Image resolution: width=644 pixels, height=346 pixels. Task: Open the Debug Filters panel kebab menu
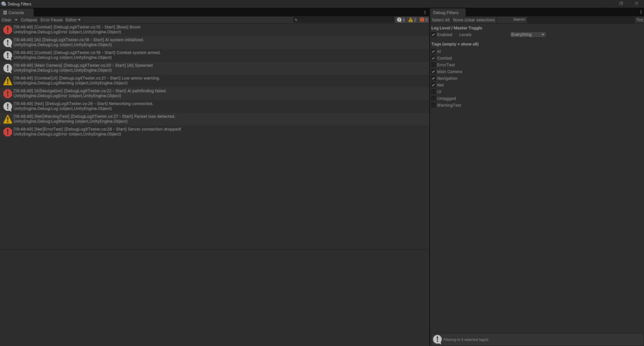[640, 12]
